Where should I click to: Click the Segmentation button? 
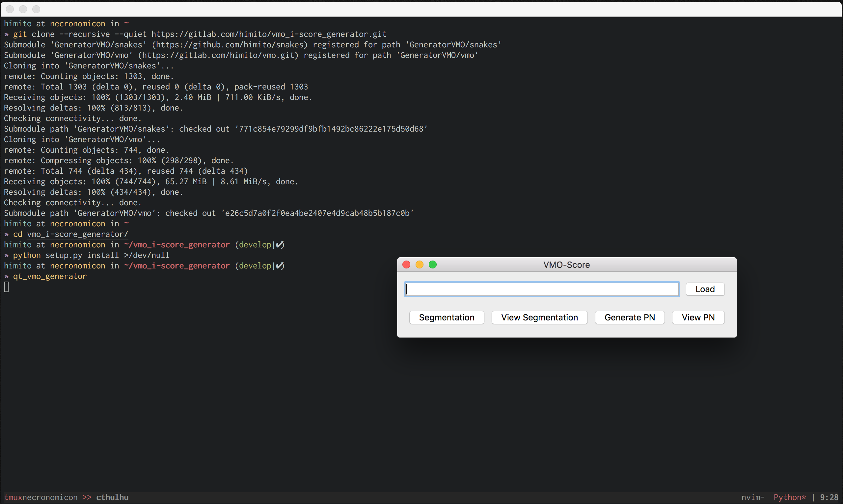pyautogui.click(x=447, y=317)
